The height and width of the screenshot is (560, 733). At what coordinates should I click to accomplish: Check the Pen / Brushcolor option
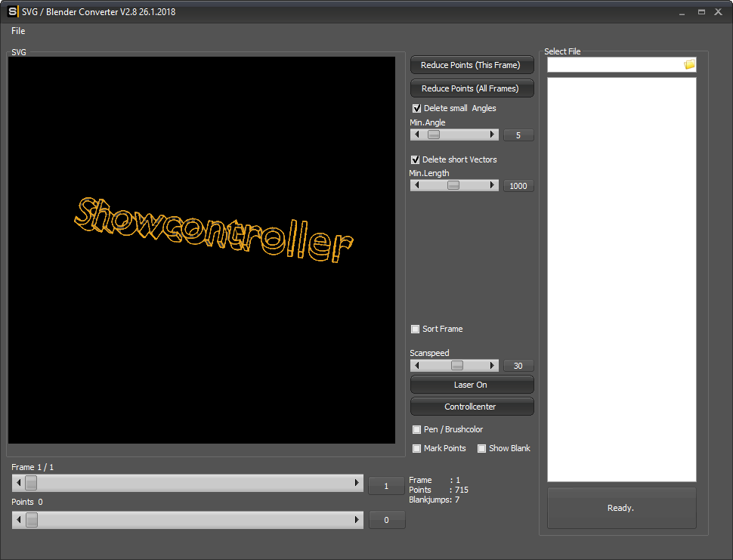(416, 430)
